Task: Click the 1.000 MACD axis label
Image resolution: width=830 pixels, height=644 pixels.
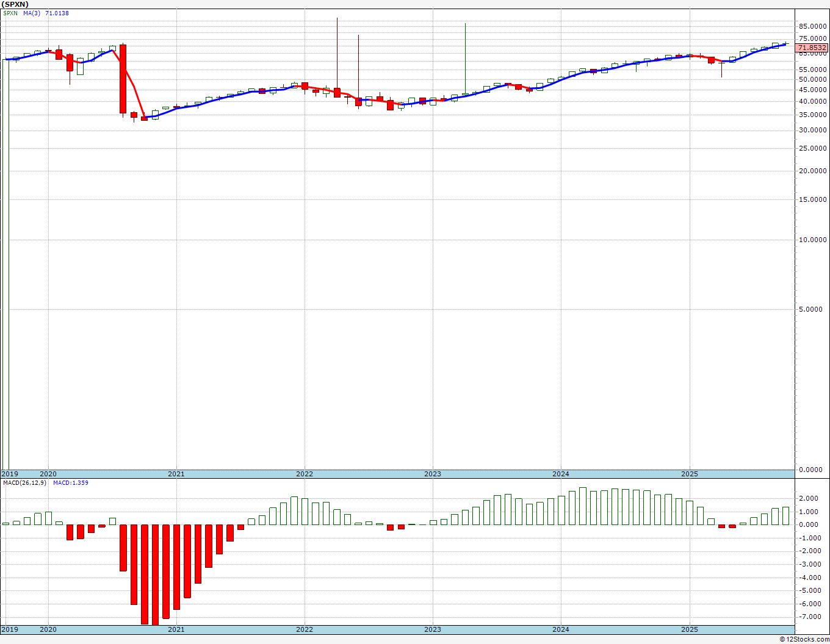Action: [x=809, y=512]
